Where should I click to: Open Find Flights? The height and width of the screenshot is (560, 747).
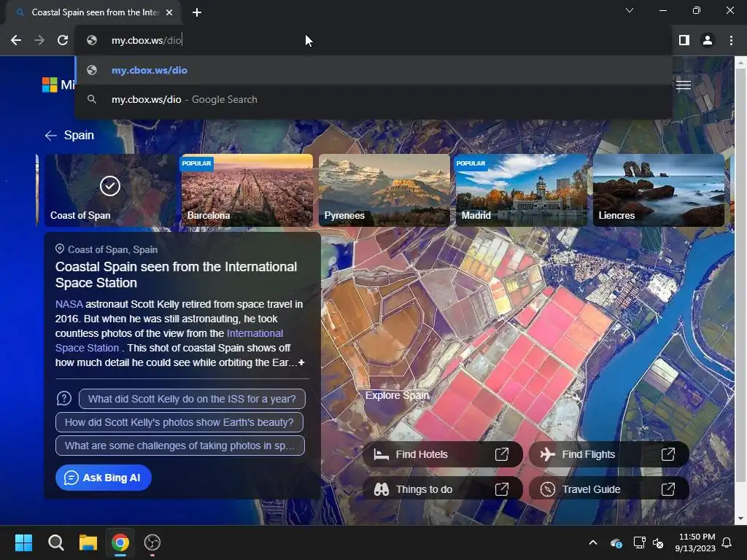pos(609,454)
